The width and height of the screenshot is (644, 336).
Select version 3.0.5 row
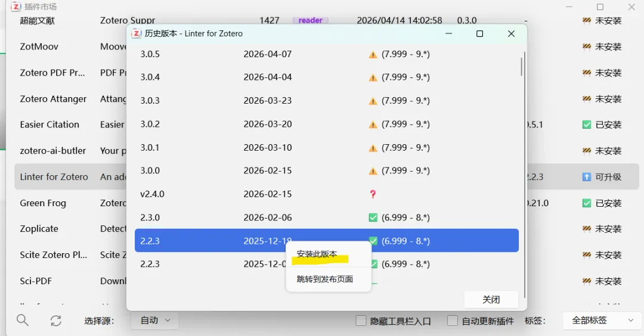click(327, 54)
